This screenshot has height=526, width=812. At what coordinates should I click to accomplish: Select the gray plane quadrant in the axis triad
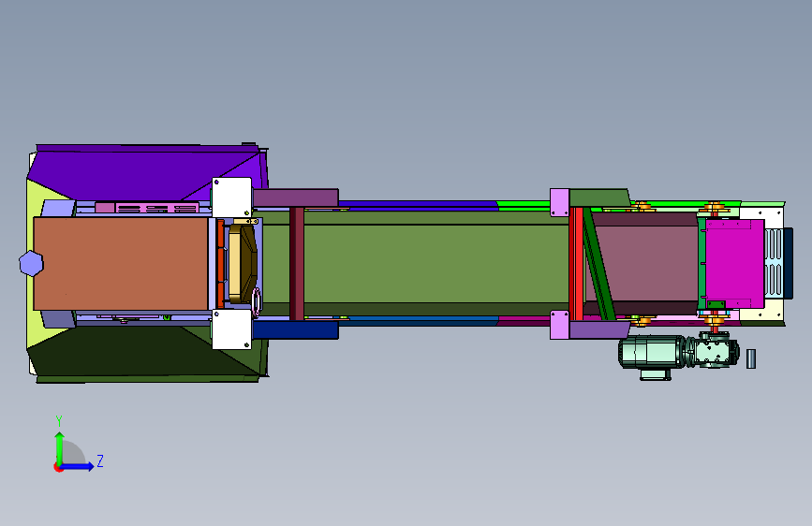pos(72,453)
